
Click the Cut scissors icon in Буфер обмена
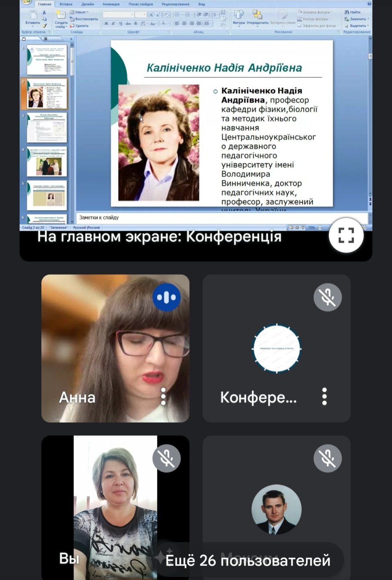44,12
